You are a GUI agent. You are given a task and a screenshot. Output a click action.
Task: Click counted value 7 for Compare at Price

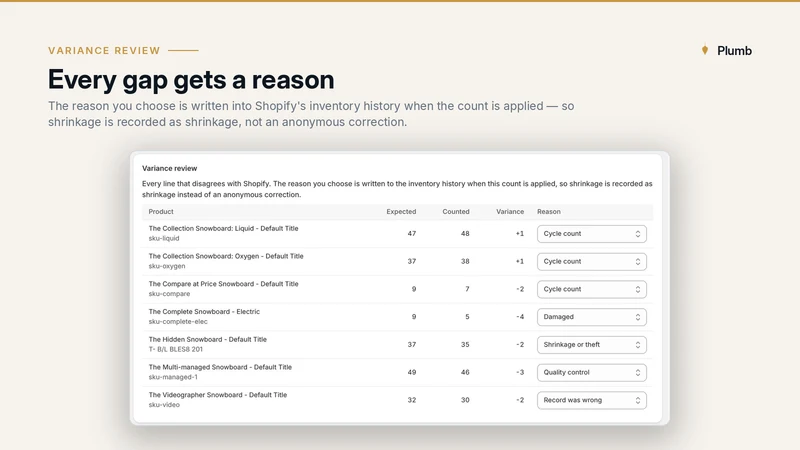(x=467, y=289)
